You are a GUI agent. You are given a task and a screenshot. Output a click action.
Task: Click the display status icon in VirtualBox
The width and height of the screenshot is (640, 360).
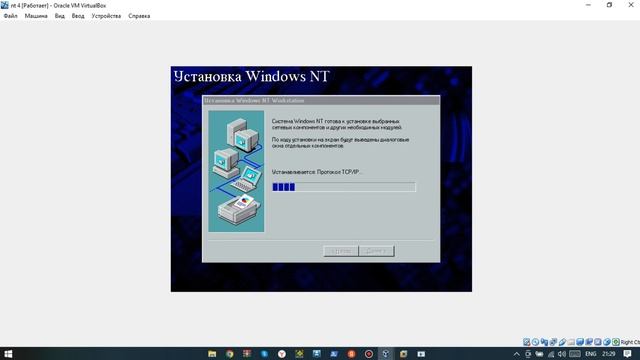[x=580, y=342]
